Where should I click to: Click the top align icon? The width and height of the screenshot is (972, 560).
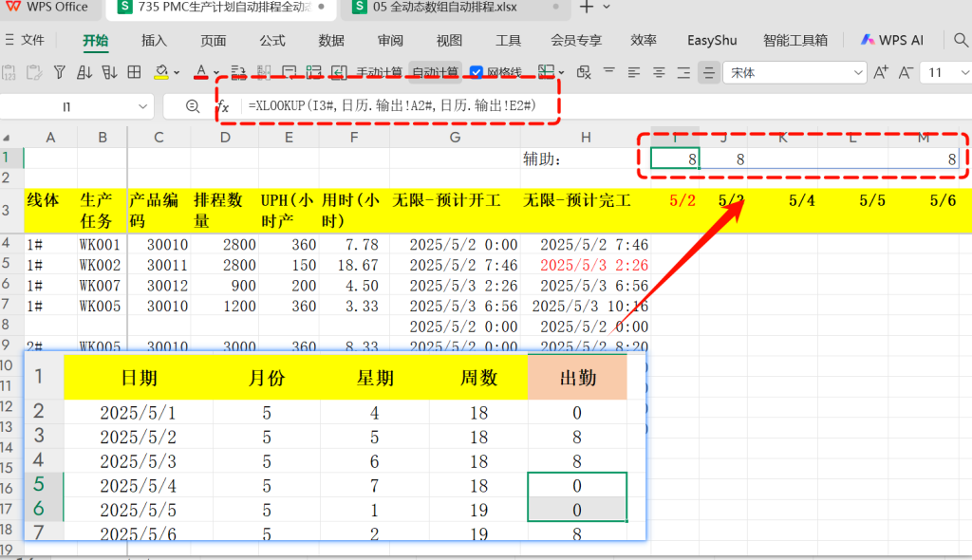609,72
